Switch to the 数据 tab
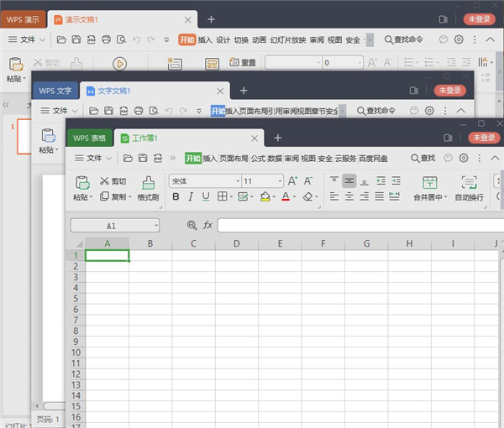504x428 pixels. coord(275,159)
